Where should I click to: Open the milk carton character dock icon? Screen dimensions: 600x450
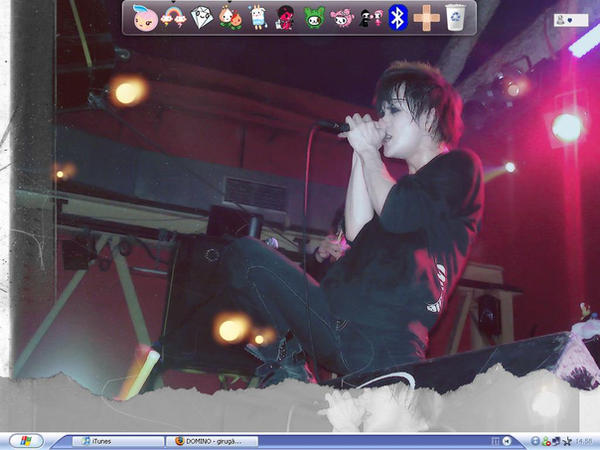[x=258, y=18]
